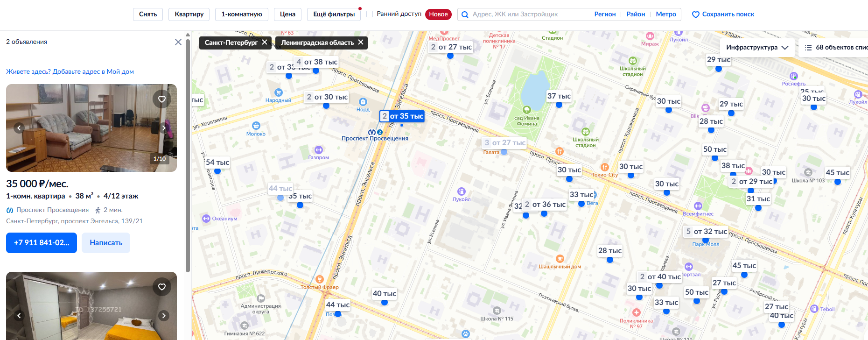Toggle the Ранний доступ checkbox
868x340 pixels.
[370, 14]
